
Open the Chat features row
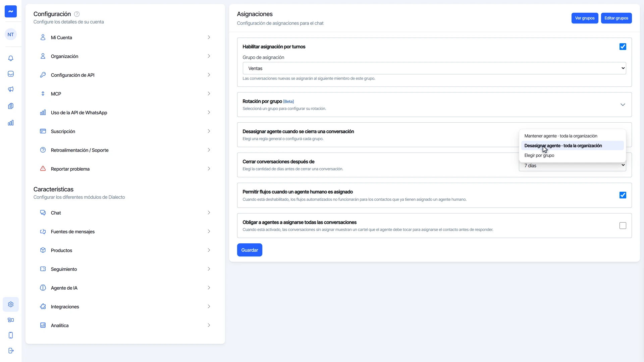(125, 213)
